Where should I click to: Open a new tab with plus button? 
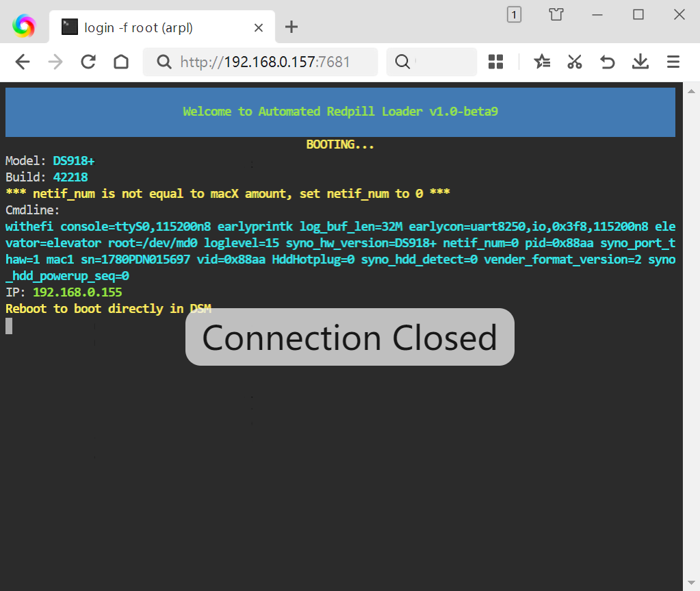click(291, 27)
